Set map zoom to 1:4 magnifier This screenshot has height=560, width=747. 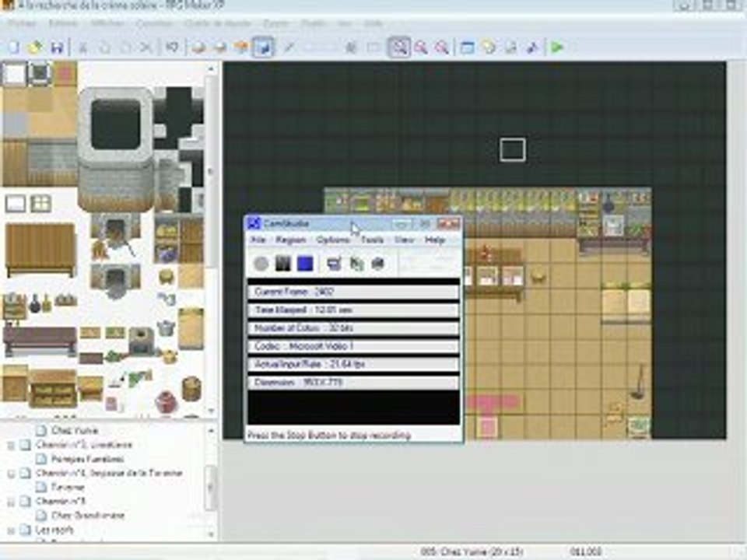[442, 47]
